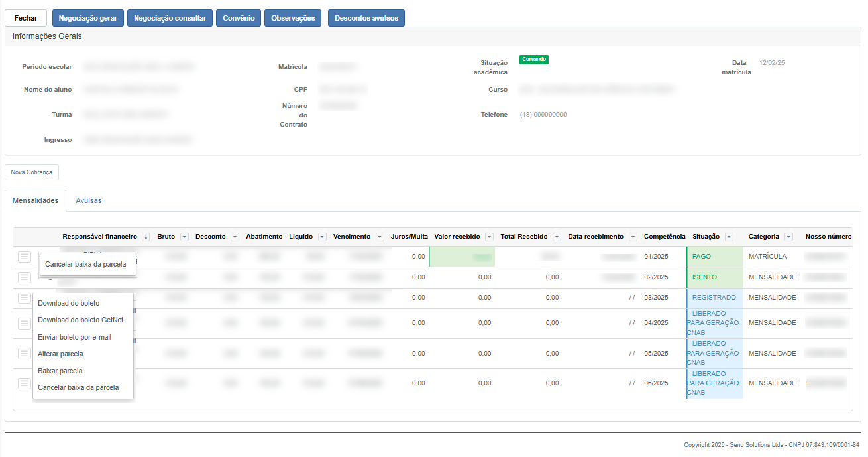868x457 pixels.
Task: Click the 02/2025 competência cell
Action: (x=656, y=277)
